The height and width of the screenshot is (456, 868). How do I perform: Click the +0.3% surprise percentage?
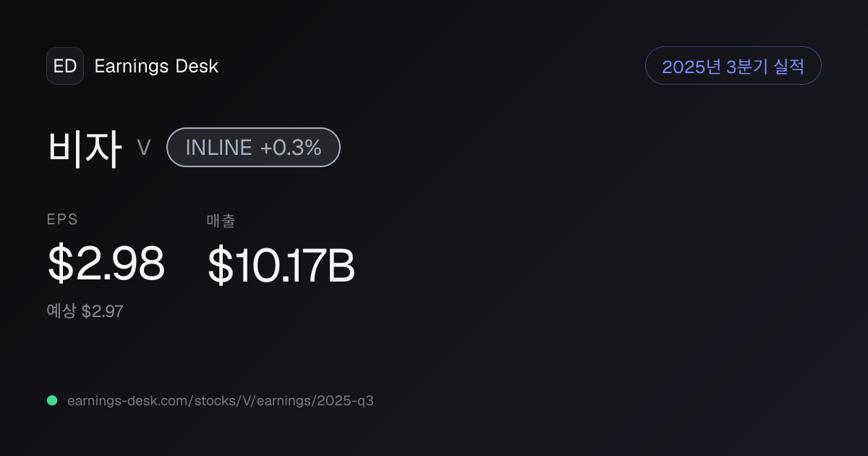pos(291,148)
